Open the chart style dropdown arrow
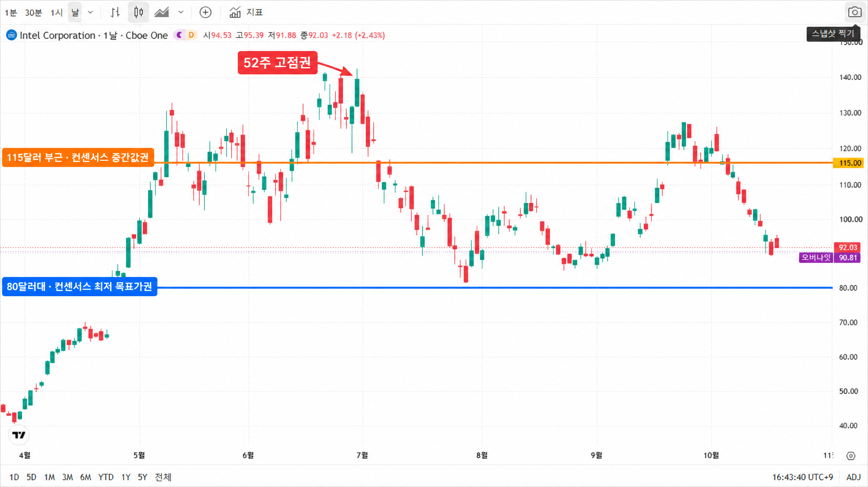 point(181,12)
